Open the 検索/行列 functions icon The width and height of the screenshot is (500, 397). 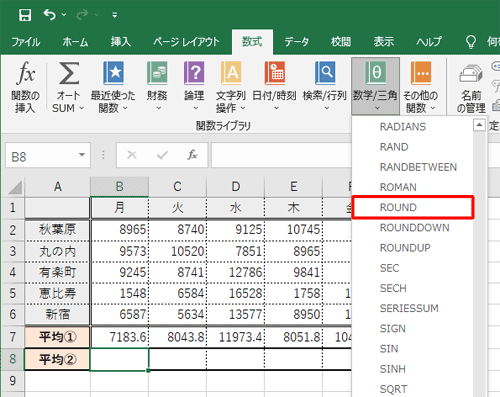coord(325,73)
